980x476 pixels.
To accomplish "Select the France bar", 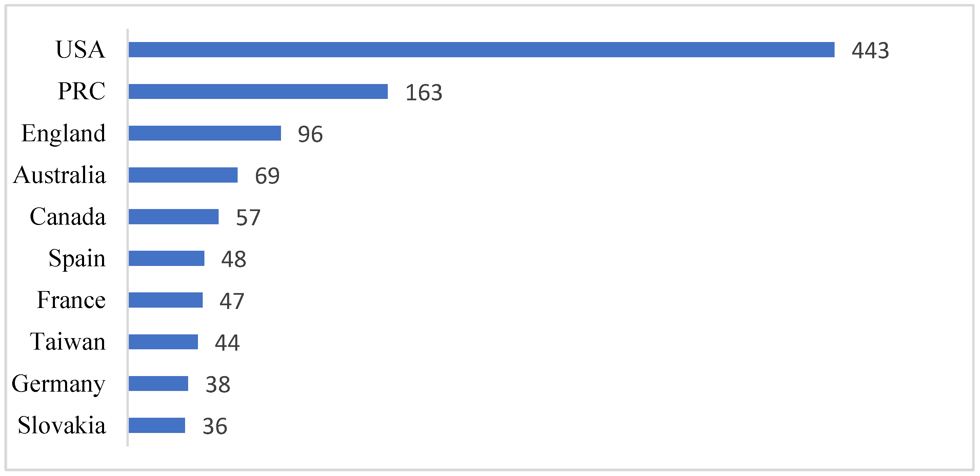I will pos(165,300).
